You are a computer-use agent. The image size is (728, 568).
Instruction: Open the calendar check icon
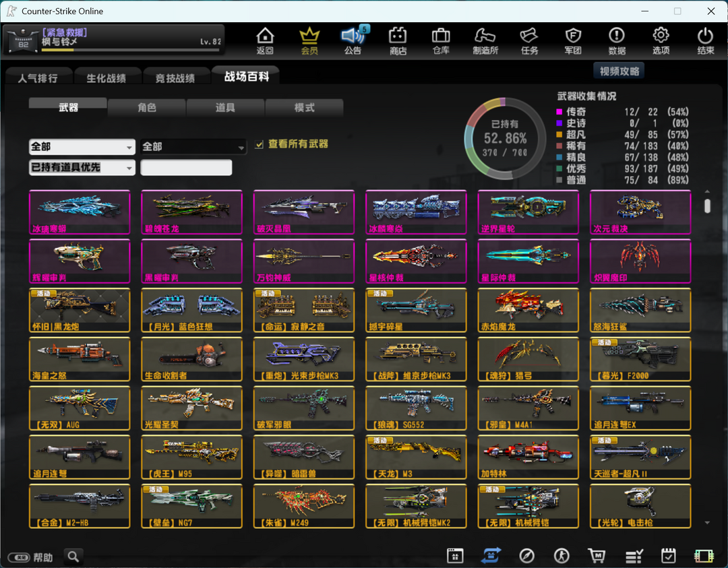(668, 555)
